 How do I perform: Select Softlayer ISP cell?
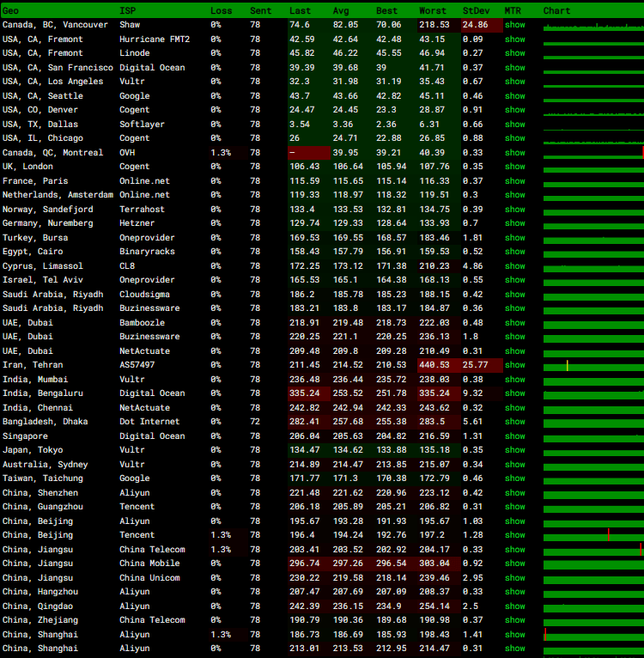click(142, 125)
